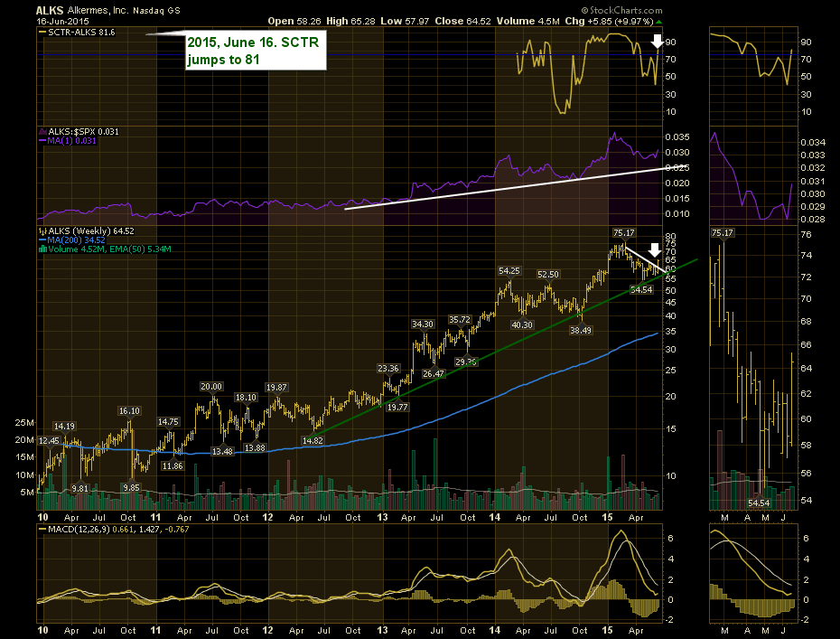
Task: Click the 16.10 price peak label
Action: coord(129,410)
